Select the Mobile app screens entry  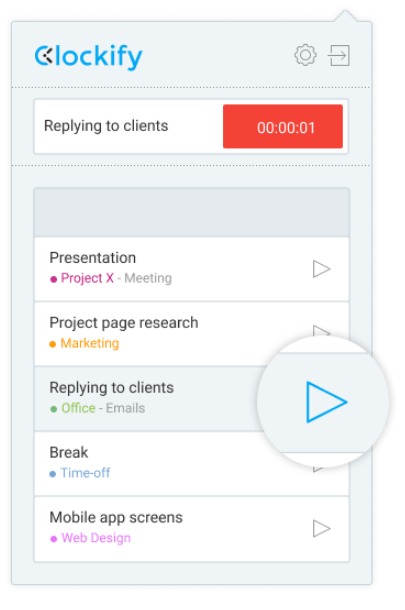tap(192, 529)
